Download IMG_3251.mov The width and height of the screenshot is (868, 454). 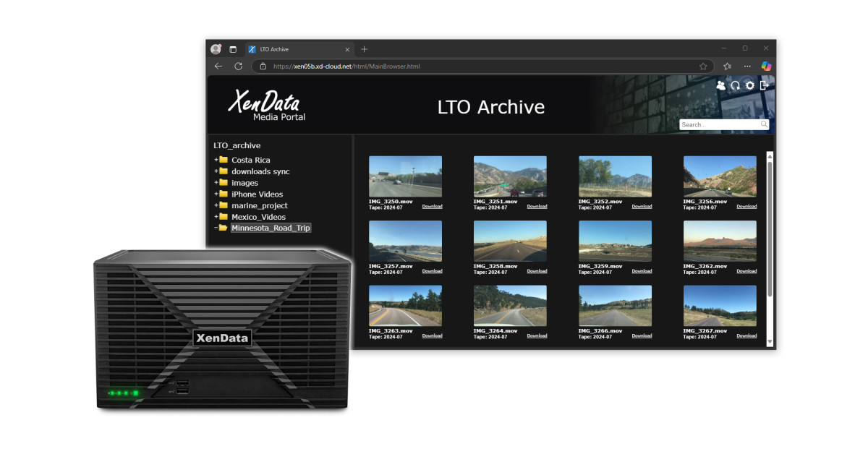(x=537, y=207)
